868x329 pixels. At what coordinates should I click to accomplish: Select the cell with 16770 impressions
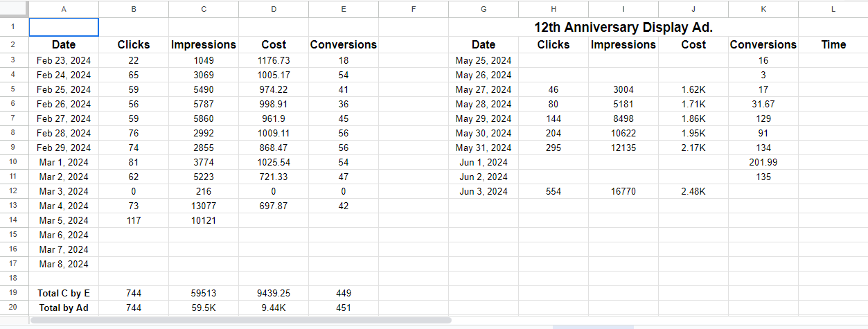[x=623, y=191]
